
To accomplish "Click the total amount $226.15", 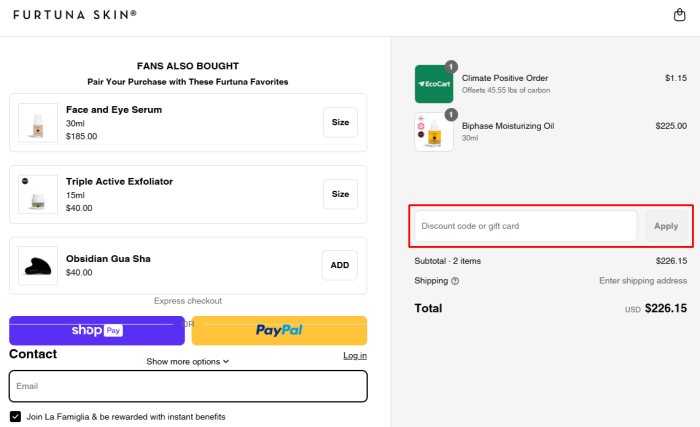I will click(666, 308).
